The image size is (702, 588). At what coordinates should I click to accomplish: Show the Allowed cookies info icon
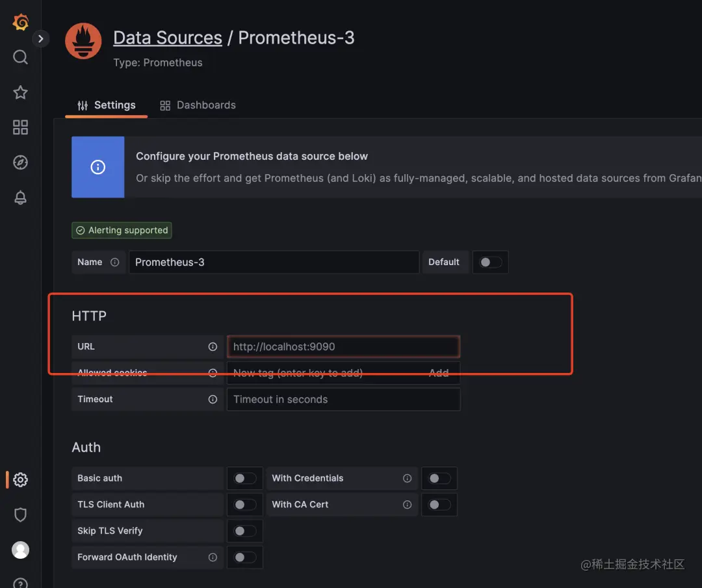coord(213,373)
